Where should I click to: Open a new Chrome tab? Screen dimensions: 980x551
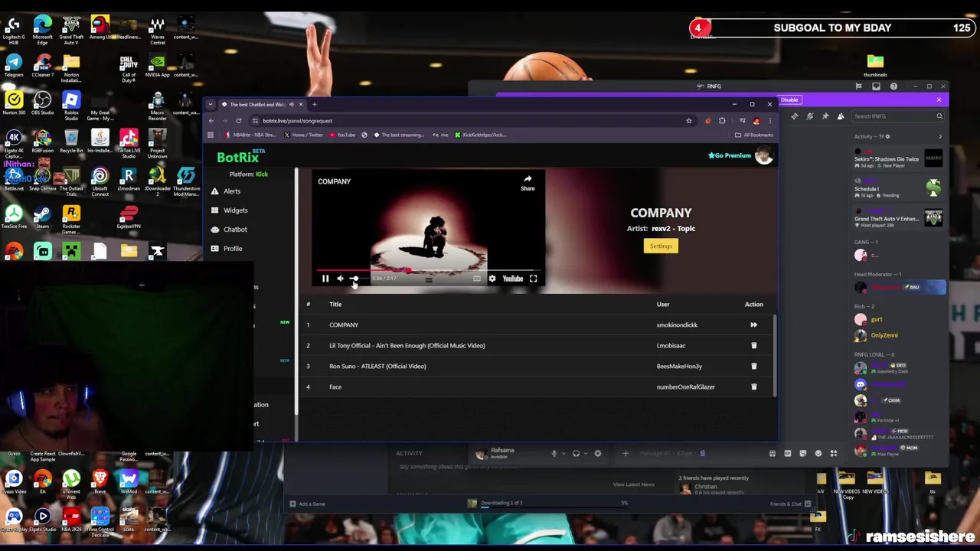pyautogui.click(x=314, y=104)
